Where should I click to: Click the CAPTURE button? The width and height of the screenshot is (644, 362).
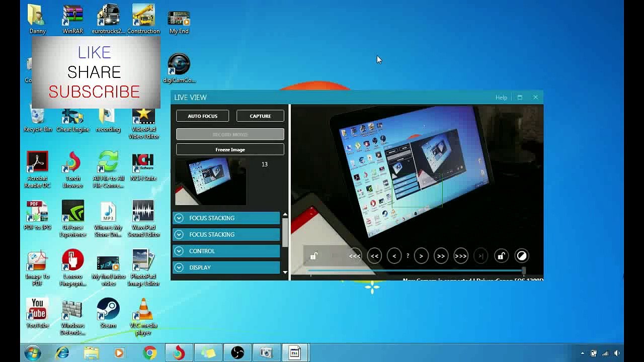260,116
